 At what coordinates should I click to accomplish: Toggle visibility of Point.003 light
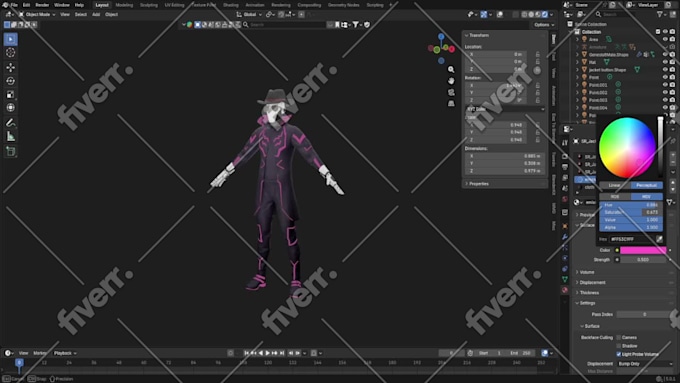click(665, 100)
